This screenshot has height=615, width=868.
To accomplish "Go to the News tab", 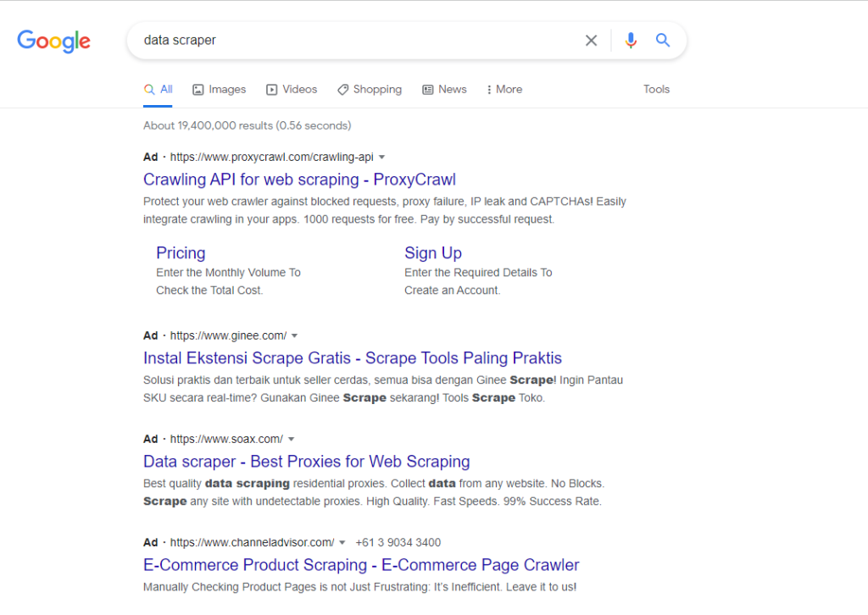I will [444, 90].
